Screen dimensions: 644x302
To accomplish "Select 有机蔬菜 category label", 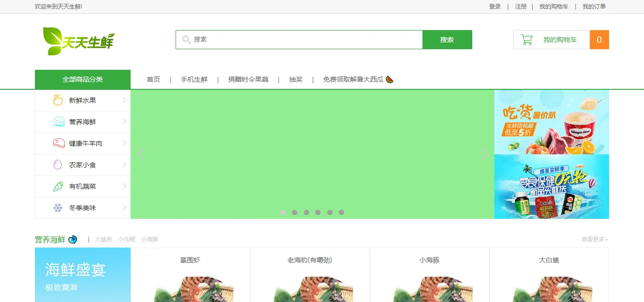I will [82, 186].
